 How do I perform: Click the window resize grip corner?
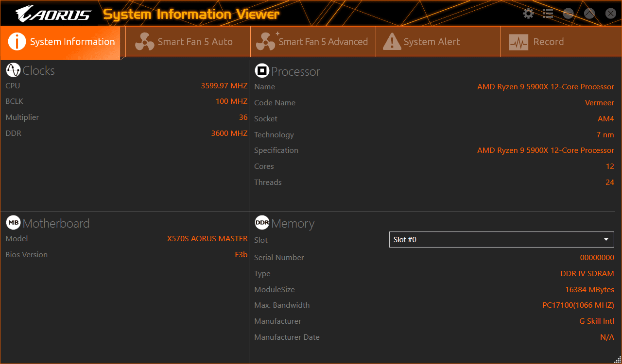(x=618, y=360)
